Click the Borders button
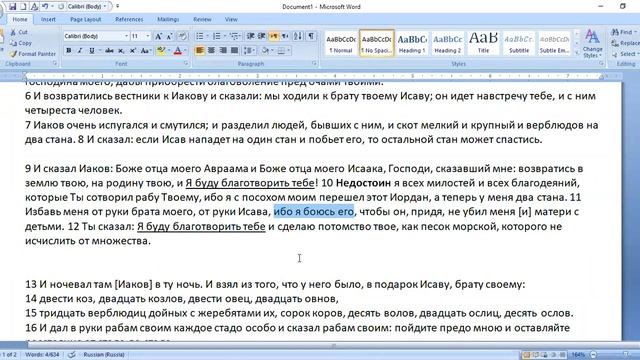Image resolution: width=640 pixels, height=360 pixels. 281,51
